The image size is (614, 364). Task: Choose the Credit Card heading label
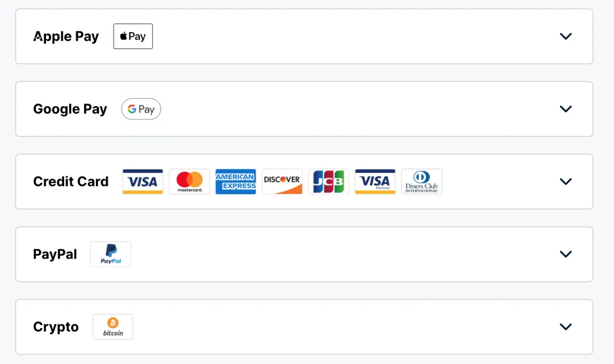click(71, 182)
